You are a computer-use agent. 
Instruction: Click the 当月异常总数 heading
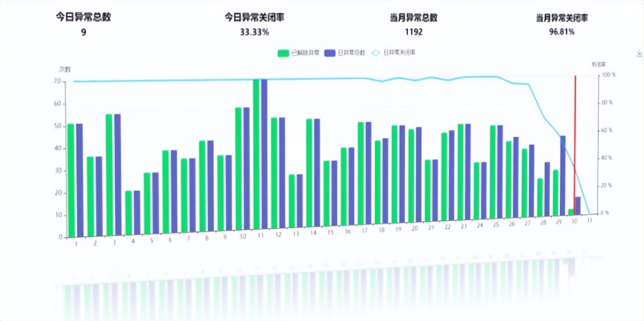coord(414,18)
